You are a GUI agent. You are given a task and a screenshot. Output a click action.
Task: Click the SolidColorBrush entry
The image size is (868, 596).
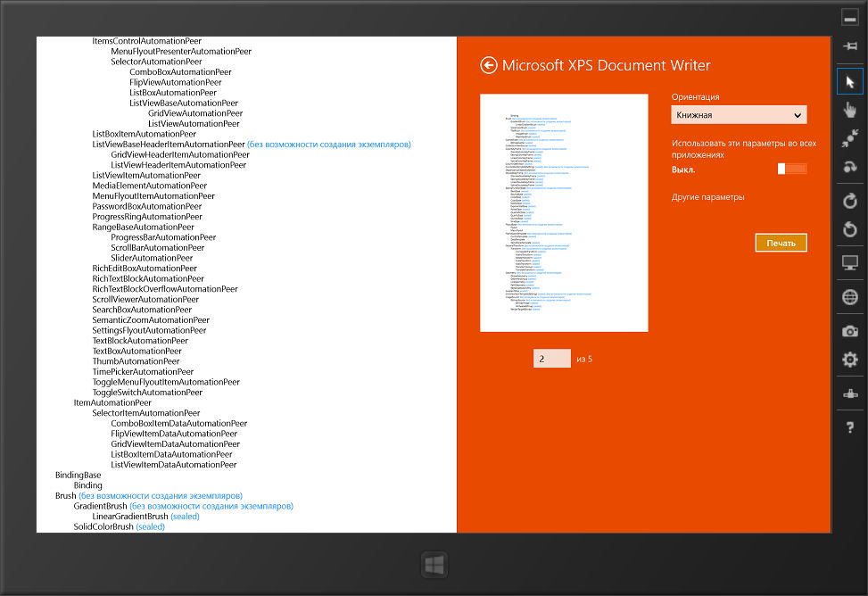tap(103, 527)
